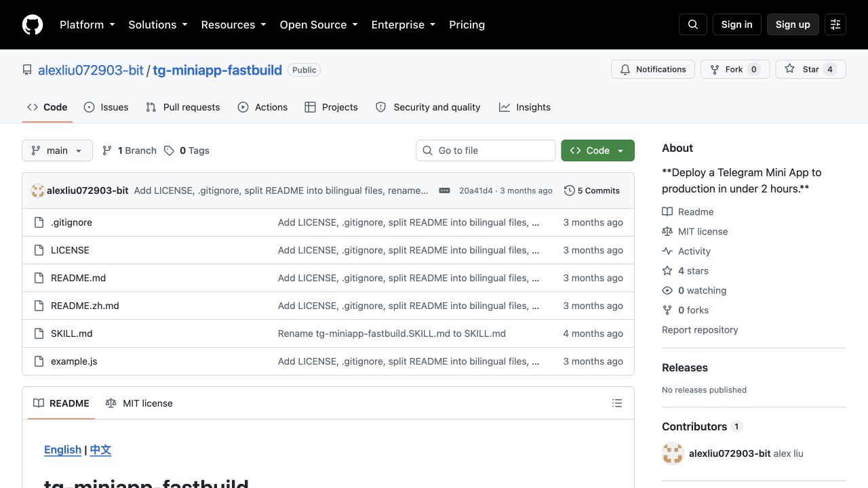
Task: Open the README outline list icon
Action: click(617, 403)
